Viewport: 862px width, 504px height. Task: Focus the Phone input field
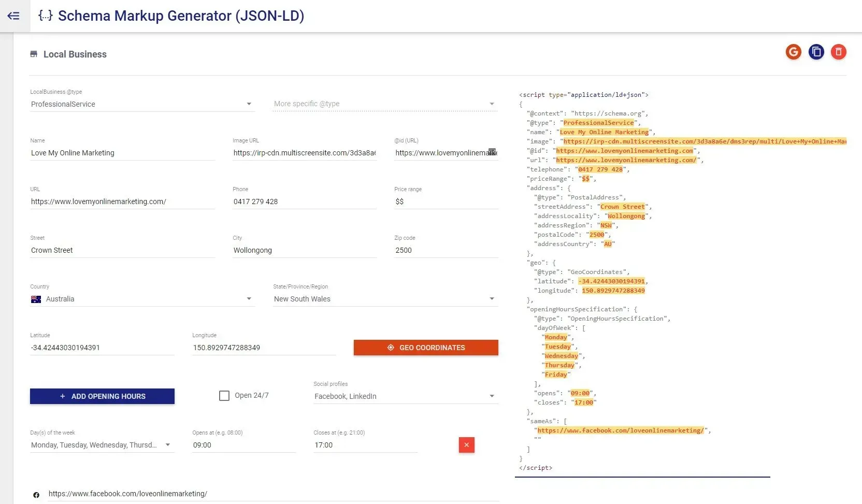305,201
